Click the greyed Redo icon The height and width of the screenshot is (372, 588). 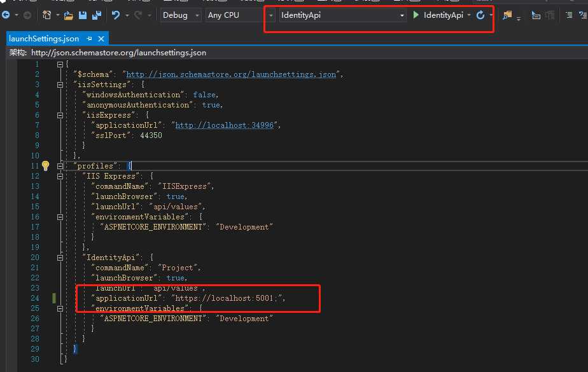click(138, 15)
